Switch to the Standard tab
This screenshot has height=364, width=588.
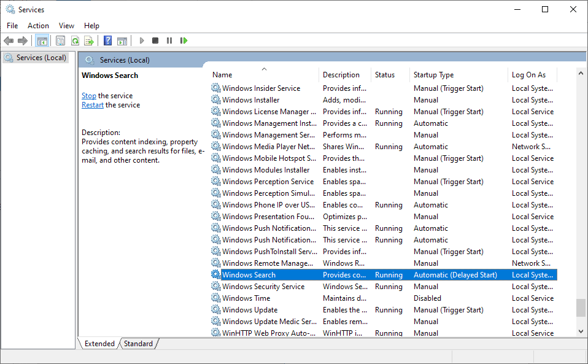[138, 344]
